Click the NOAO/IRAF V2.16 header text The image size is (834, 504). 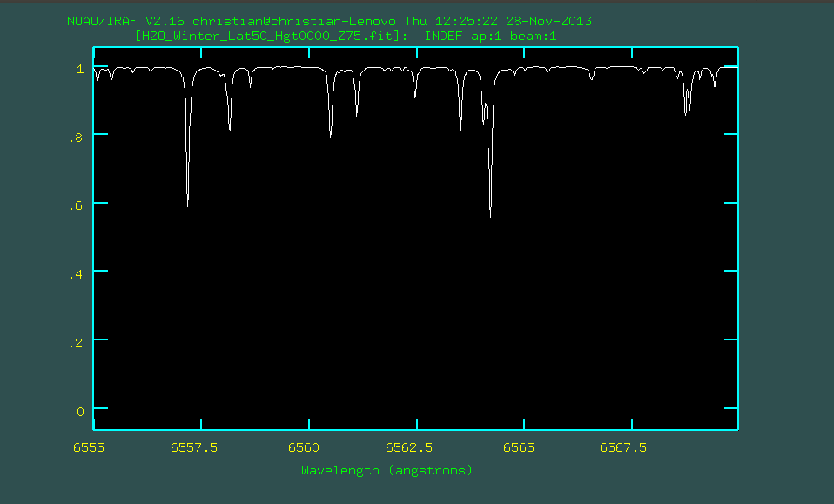click(x=127, y=21)
